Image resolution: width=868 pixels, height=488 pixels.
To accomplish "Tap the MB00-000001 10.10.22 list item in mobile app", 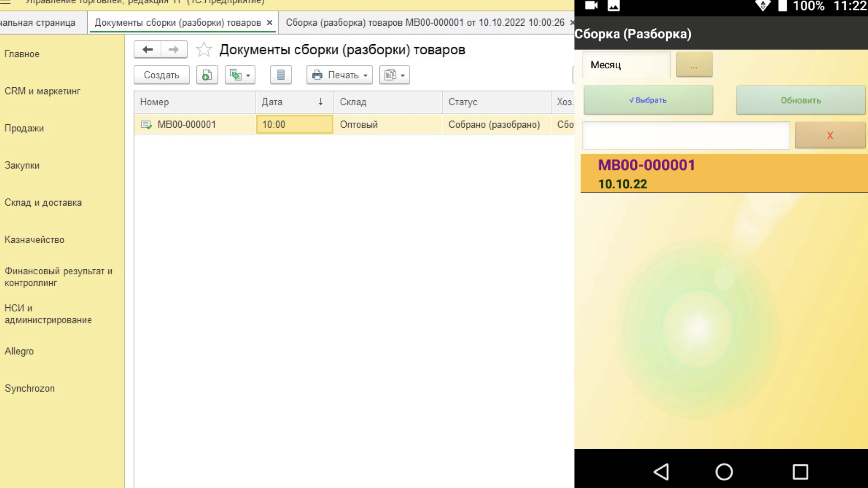I will (x=724, y=174).
